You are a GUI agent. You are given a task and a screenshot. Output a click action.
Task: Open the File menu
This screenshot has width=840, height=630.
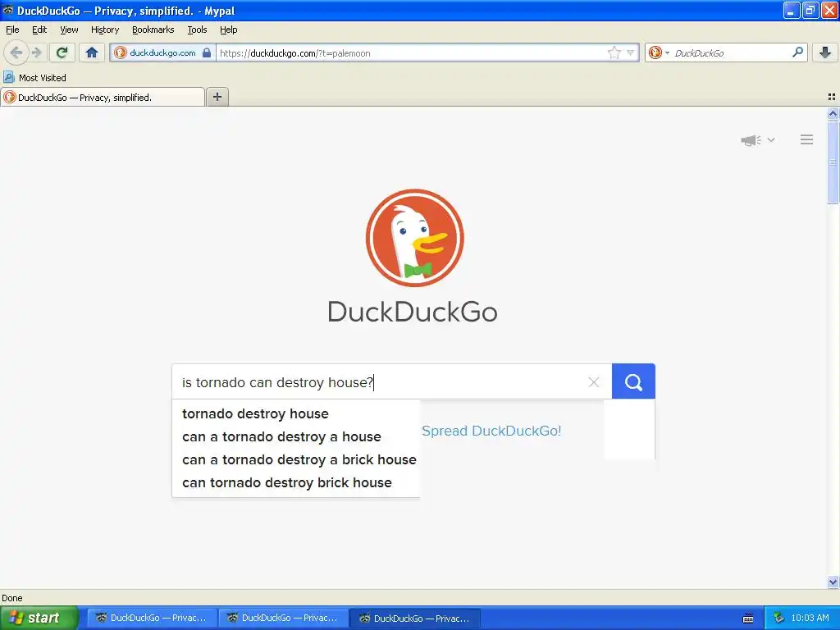(12, 30)
